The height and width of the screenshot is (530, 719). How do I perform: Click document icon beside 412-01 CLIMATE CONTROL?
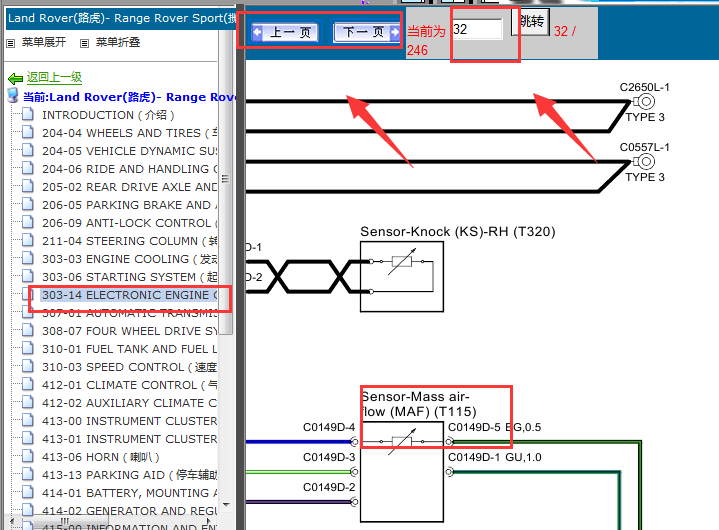pyautogui.click(x=28, y=383)
